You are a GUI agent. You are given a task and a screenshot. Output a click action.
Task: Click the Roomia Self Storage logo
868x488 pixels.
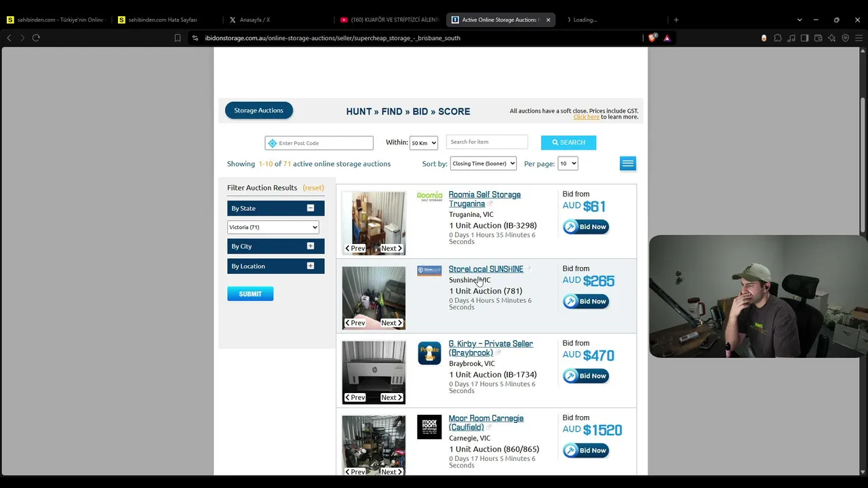coord(429,197)
